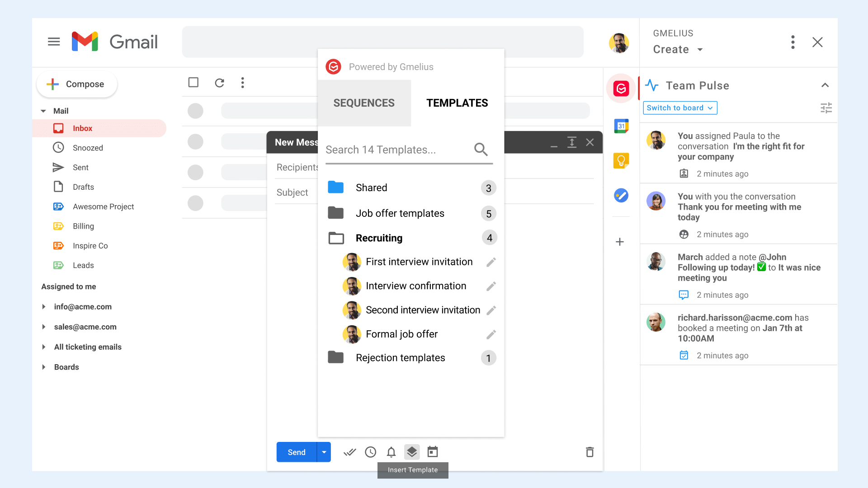
Task: Click the calendar scheduling icon in compose toolbar
Action: click(x=433, y=452)
